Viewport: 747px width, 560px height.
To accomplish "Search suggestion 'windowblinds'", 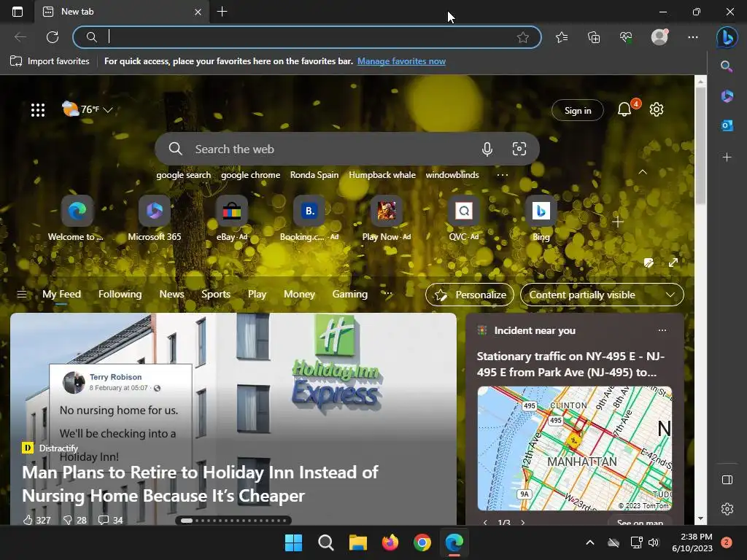I will (x=452, y=175).
